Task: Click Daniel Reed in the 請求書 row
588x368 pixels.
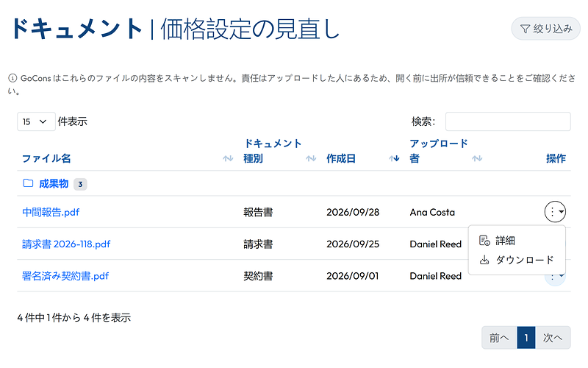Action: [x=436, y=244]
